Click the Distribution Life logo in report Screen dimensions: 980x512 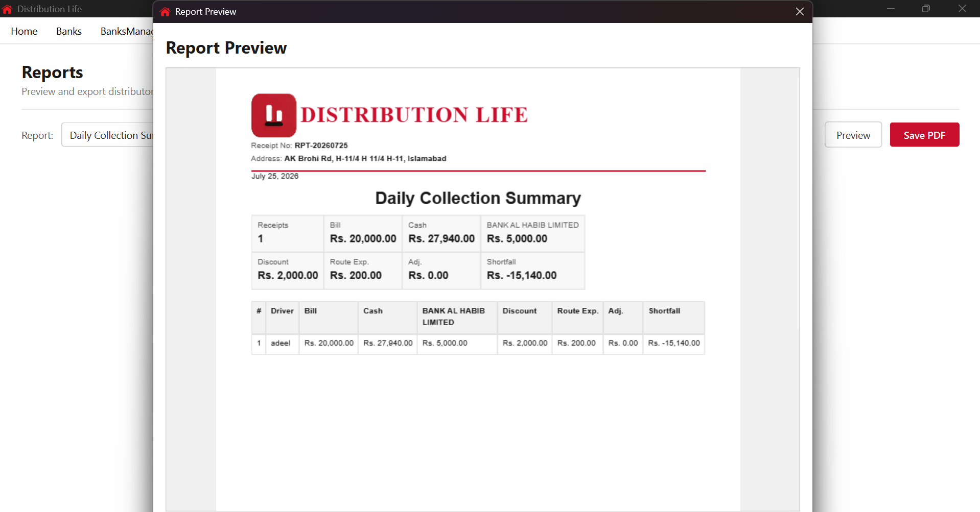(x=274, y=115)
